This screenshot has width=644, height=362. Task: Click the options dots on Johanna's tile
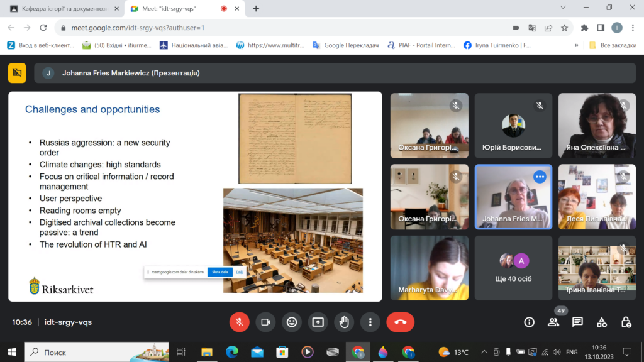click(x=540, y=177)
